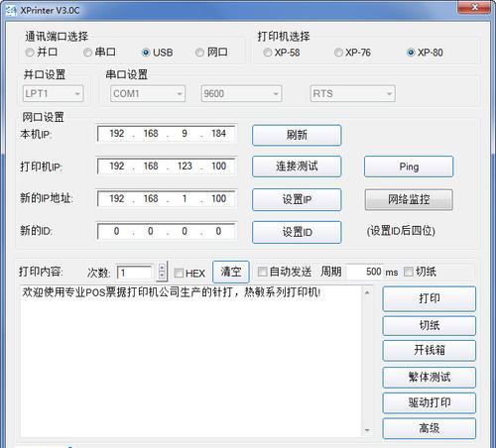Click the first 新的ID octet field
Viewport: 496px width, 448px height.
(x=116, y=231)
